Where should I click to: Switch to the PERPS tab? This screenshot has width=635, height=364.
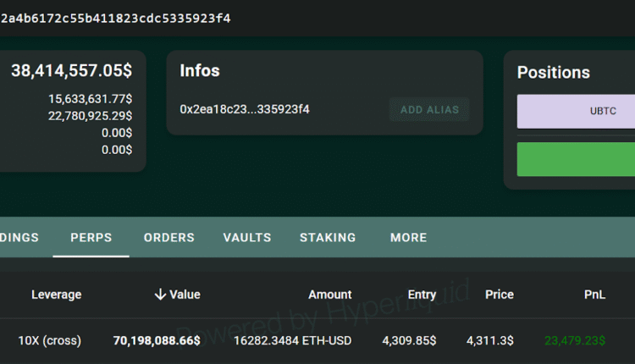pos(91,238)
